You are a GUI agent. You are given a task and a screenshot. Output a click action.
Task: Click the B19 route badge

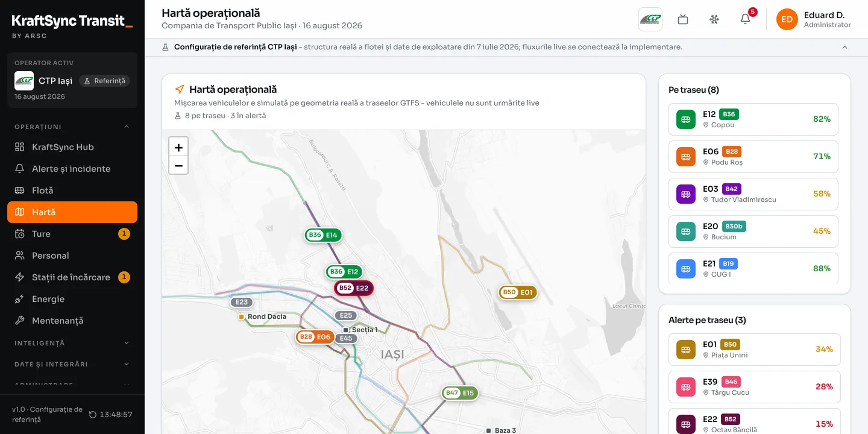[728, 263]
